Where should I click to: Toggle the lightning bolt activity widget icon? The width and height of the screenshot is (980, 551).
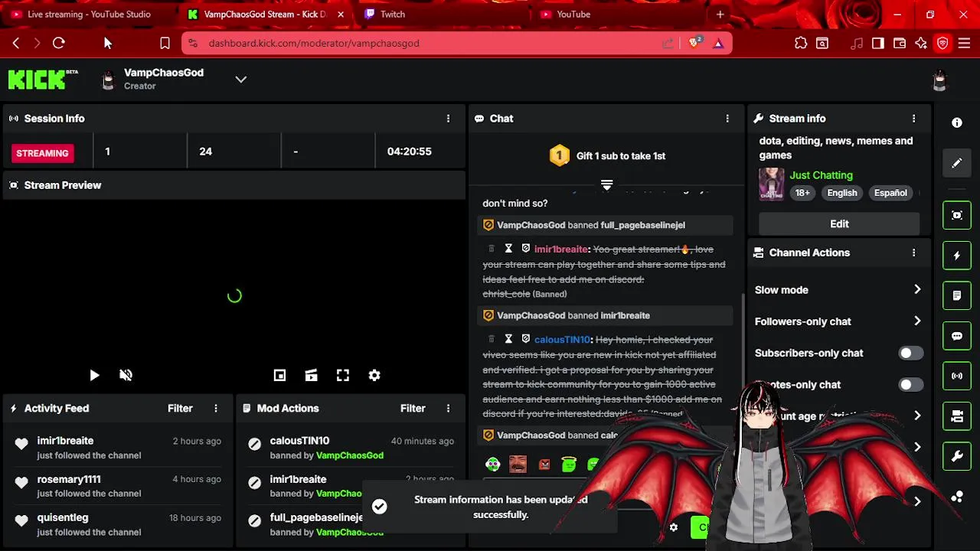(957, 256)
